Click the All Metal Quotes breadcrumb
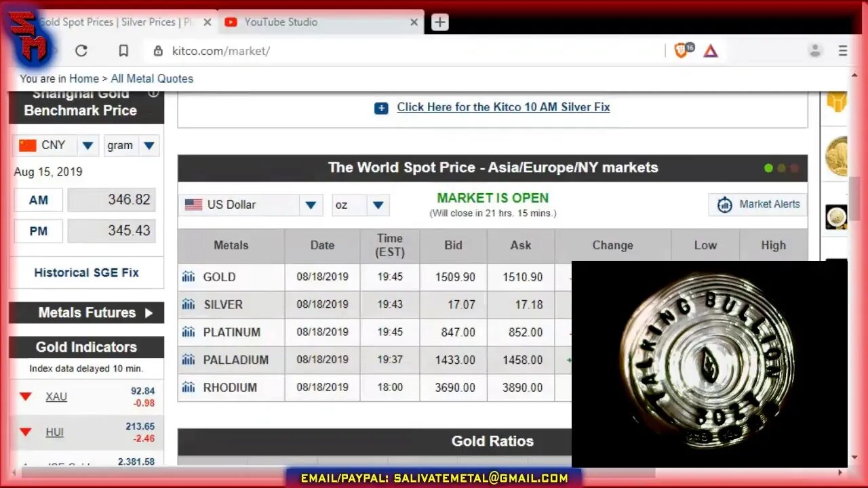Screen dimensions: 868x488 (152, 79)
